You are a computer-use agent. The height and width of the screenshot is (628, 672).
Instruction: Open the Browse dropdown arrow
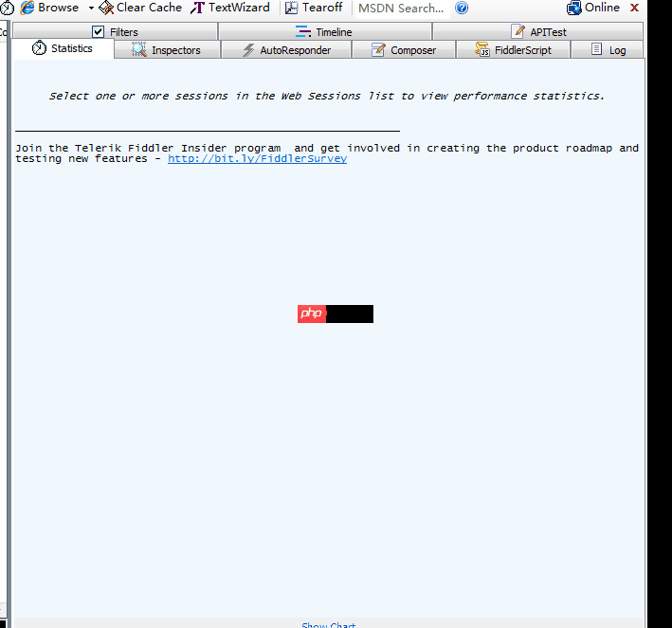click(x=91, y=9)
